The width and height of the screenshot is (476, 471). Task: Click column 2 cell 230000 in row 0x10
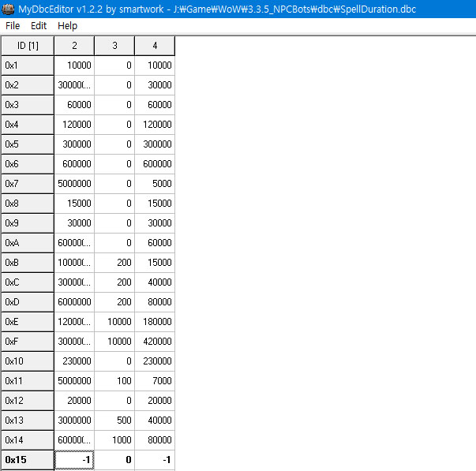click(74, 361)
